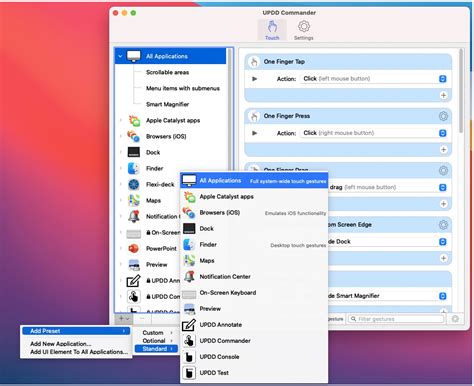Expand the Apple Catalyst apps sidebar row

point(121,120)
